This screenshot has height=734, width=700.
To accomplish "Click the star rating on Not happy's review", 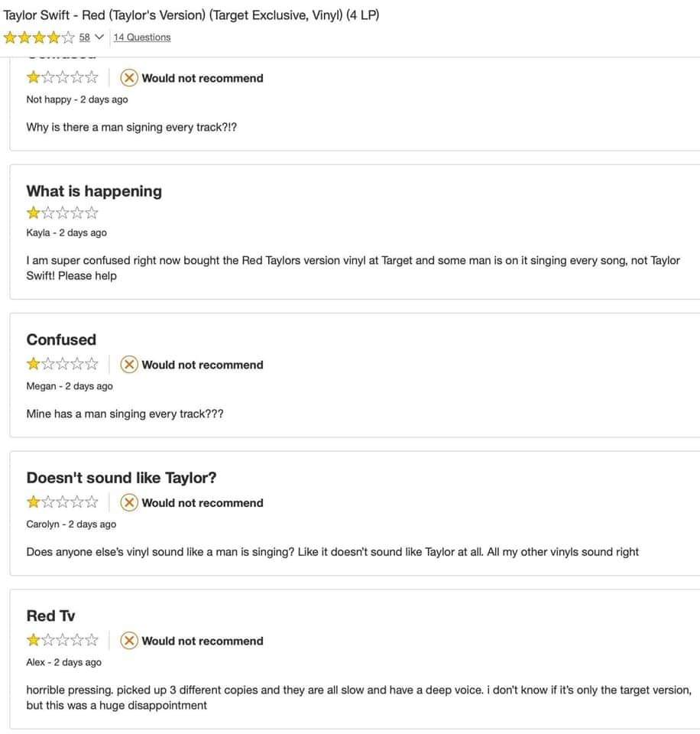I will 63,78.
